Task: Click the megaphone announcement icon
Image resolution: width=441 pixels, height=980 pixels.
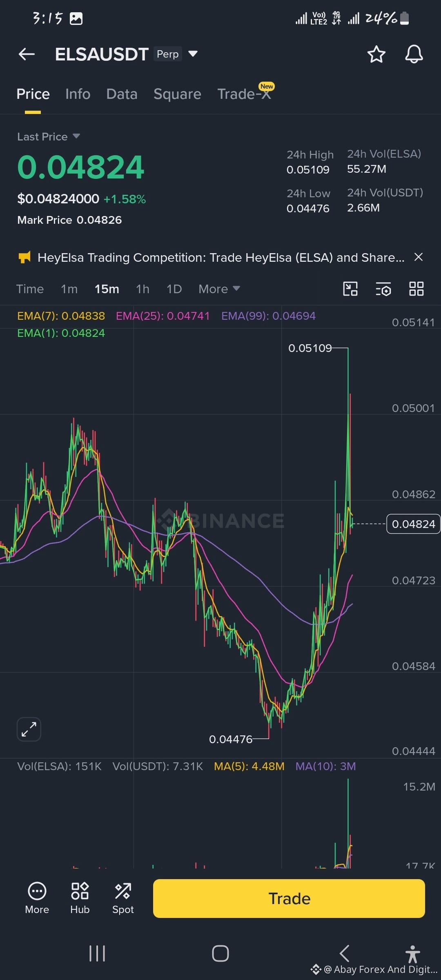Action: [x=24, y=257]
